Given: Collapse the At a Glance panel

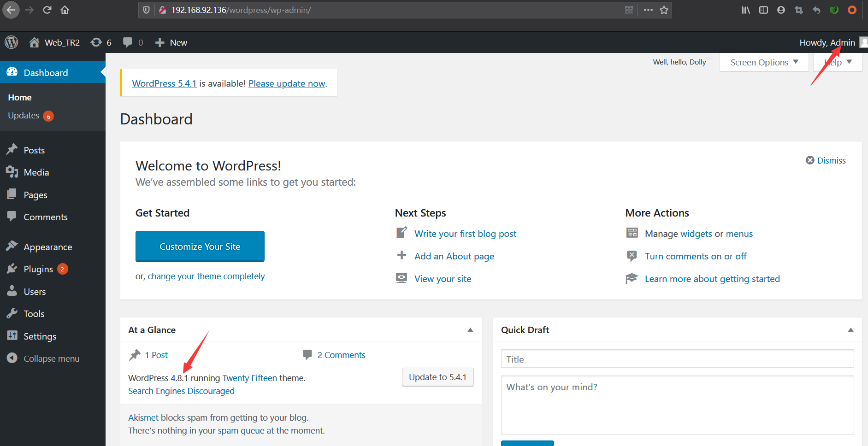Looking at the screenshot, I should 470,330.
